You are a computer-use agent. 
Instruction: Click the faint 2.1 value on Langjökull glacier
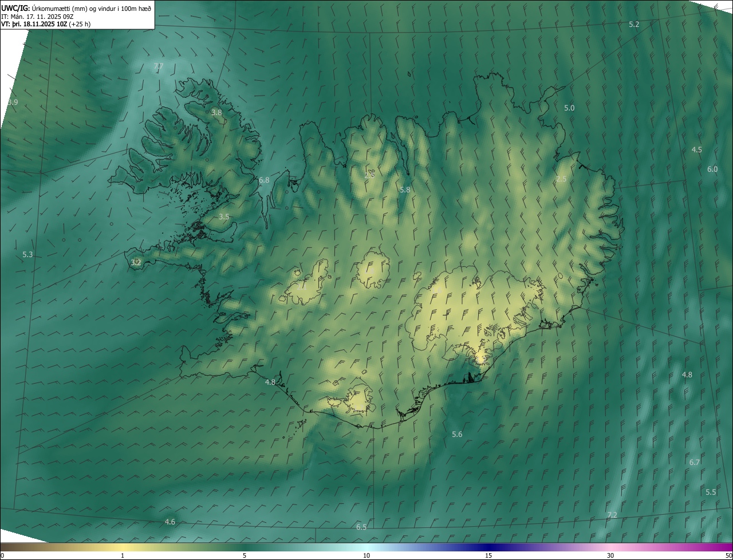click(301, 286)
